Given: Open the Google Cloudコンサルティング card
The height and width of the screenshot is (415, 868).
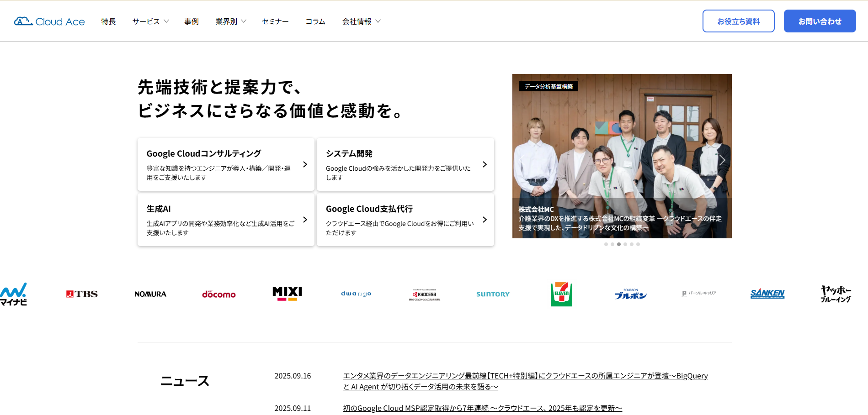Looking at the screenshot, I should tap(226, 164).
